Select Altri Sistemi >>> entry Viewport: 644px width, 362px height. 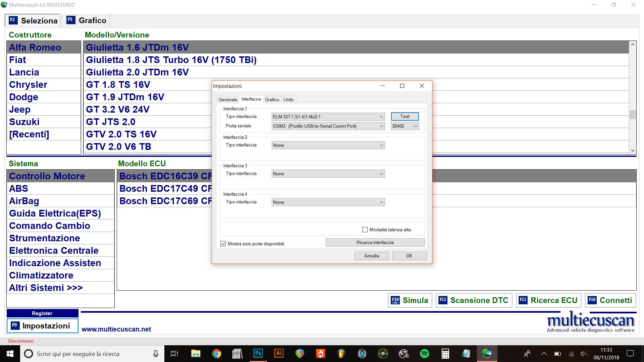[60, 288]
